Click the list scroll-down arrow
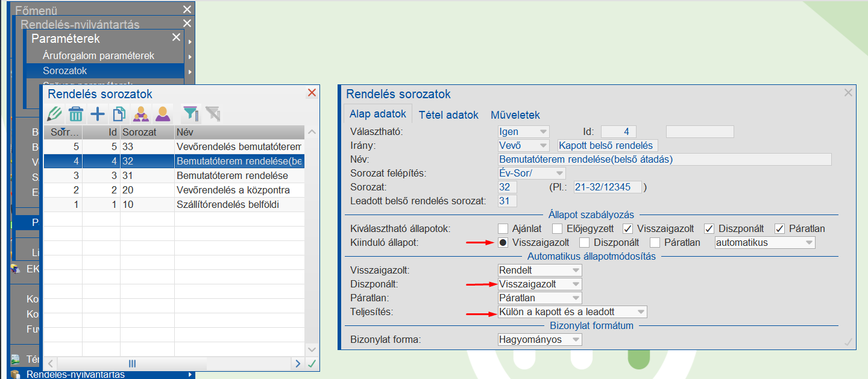The height and width of the screenshot is (379, 868). click(x=312, y=349)
